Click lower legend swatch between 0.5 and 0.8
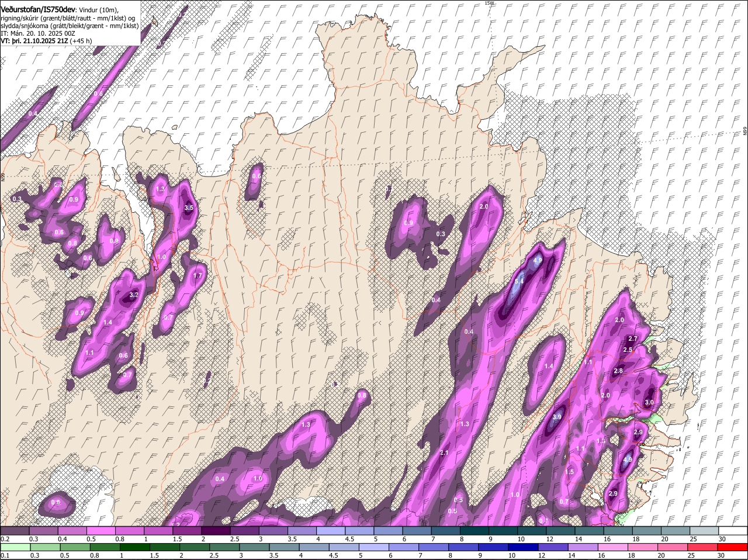This screenshot has height=560, width=748. pos(74,547)
